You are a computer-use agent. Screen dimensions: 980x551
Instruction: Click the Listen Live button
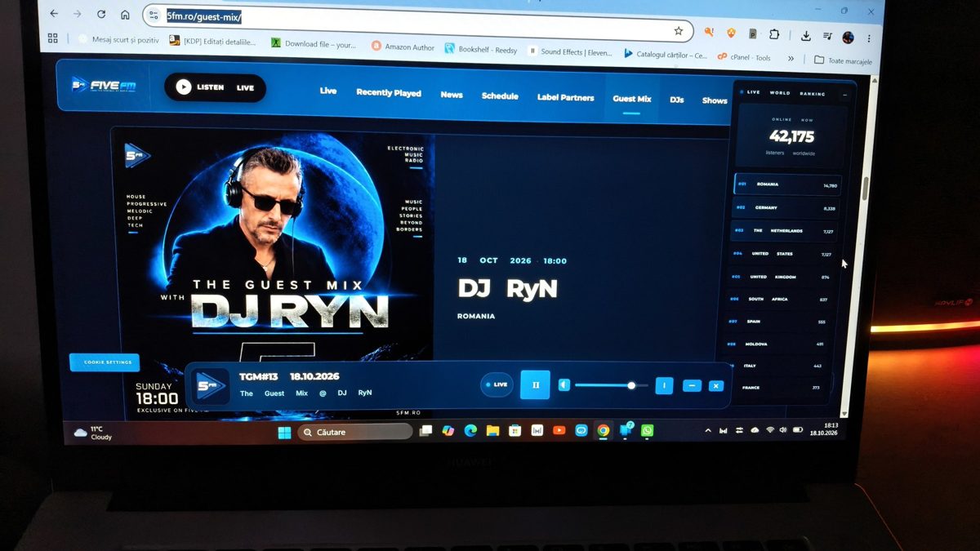[x=215, y=87]
